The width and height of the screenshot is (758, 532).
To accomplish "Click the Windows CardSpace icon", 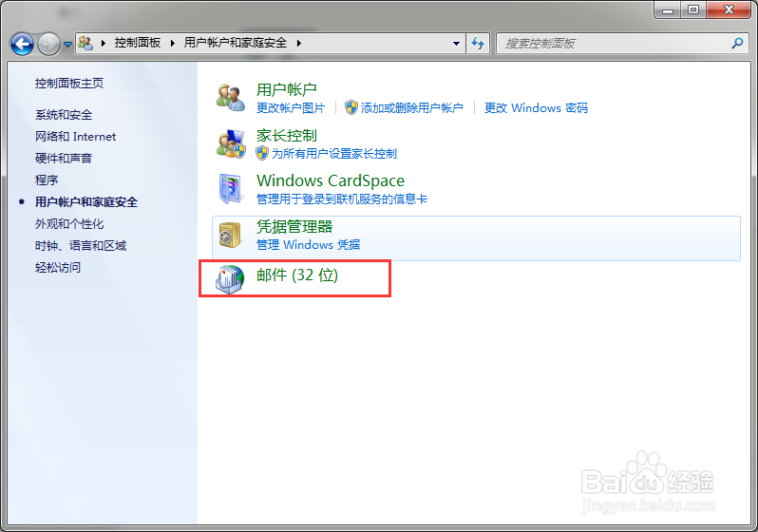I will pos(230,189).
